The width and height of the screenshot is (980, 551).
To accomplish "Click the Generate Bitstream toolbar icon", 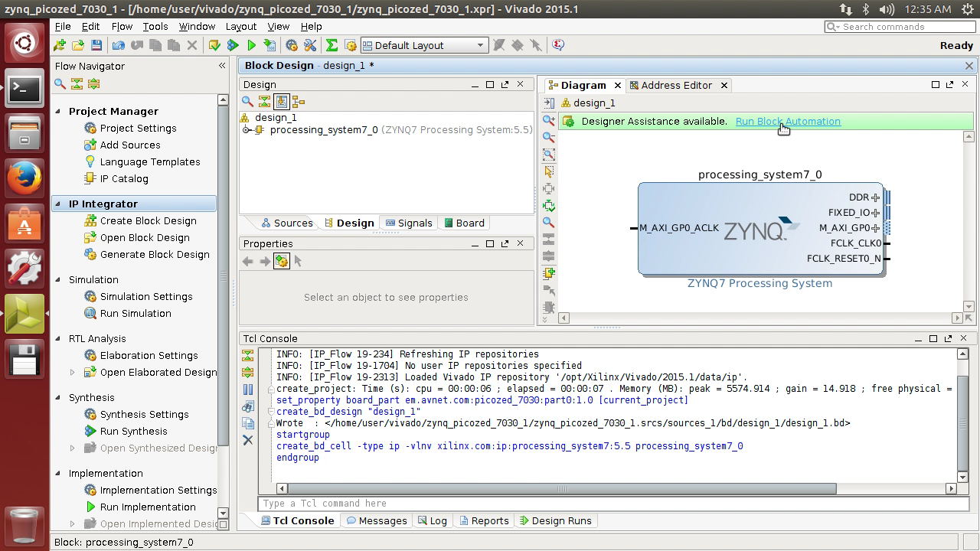I will 269,45.
